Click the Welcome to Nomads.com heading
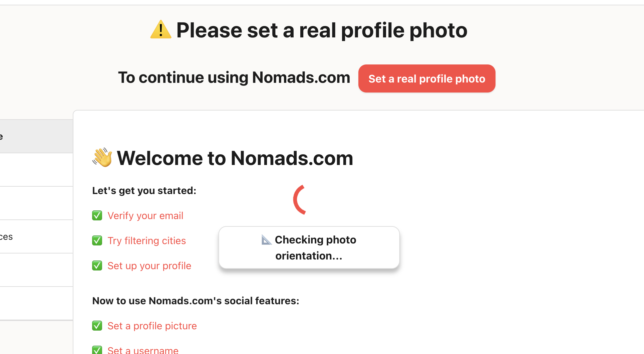Viewport: 644px width, 354px height. coord(235,158)
